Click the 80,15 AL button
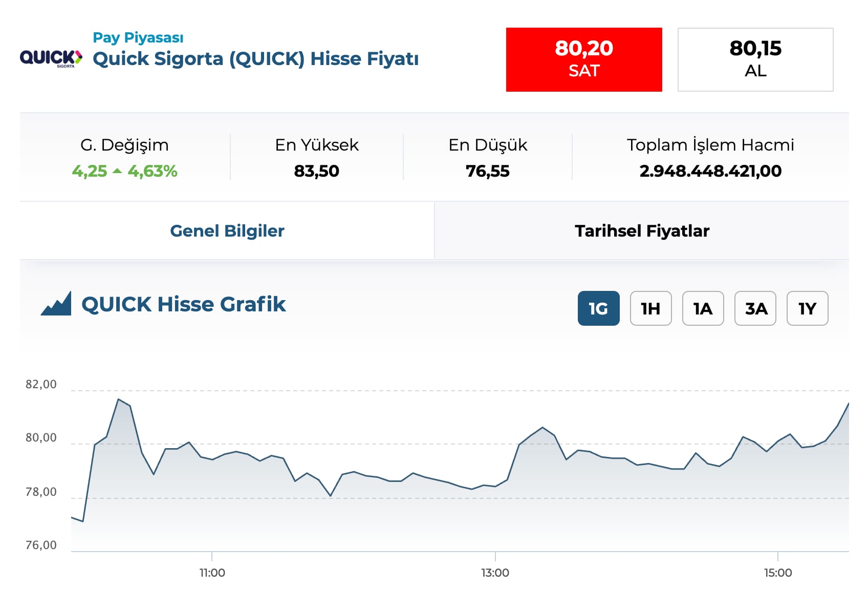 coord(755,60)
